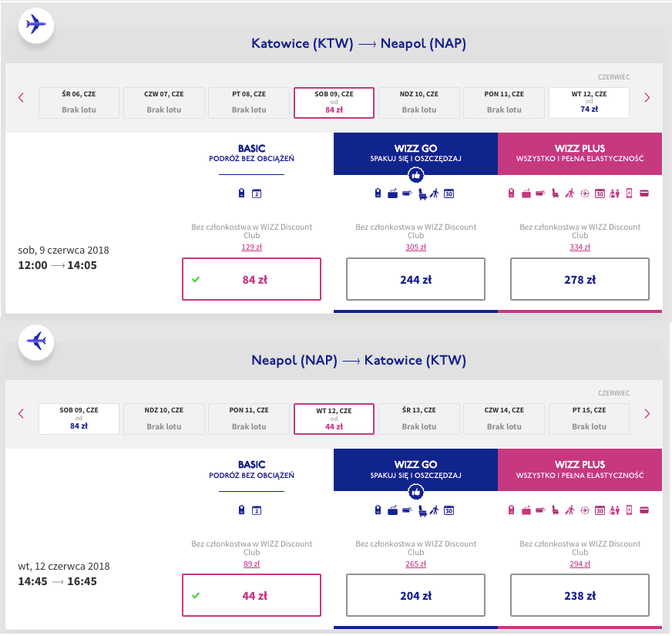Image resolution: width=672 pixels, height=636 pixels.
Task: Click the credit card icon in outbound WIZZ PLUS
Action: point(643,193)
